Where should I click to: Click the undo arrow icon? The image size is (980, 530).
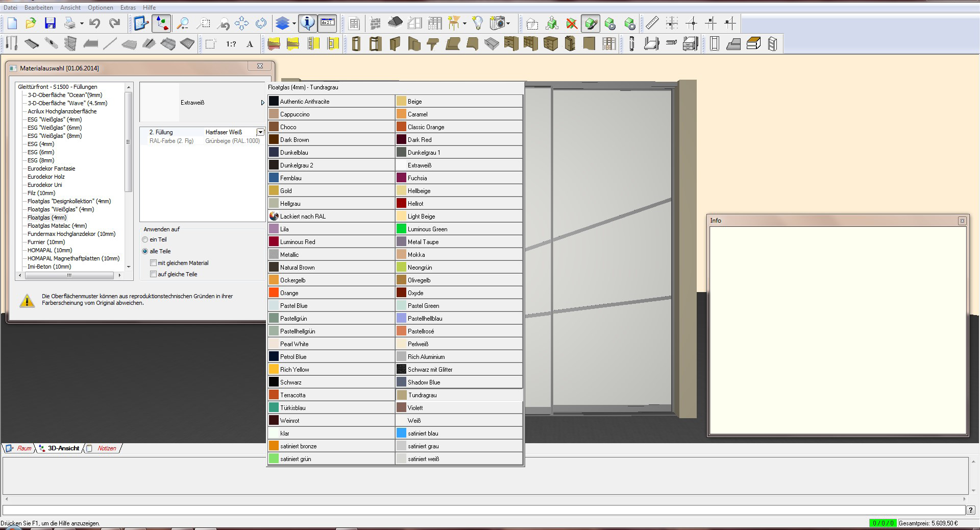pos(94,23)
